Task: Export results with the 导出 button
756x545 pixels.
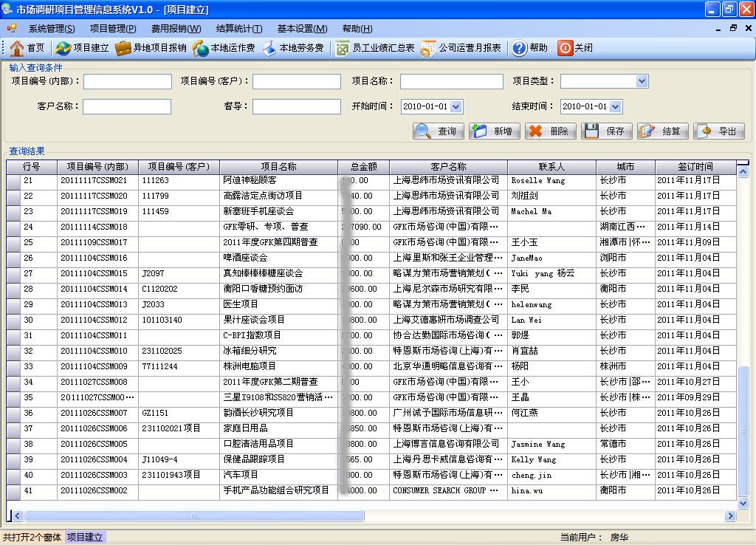Action: (721, 131)
